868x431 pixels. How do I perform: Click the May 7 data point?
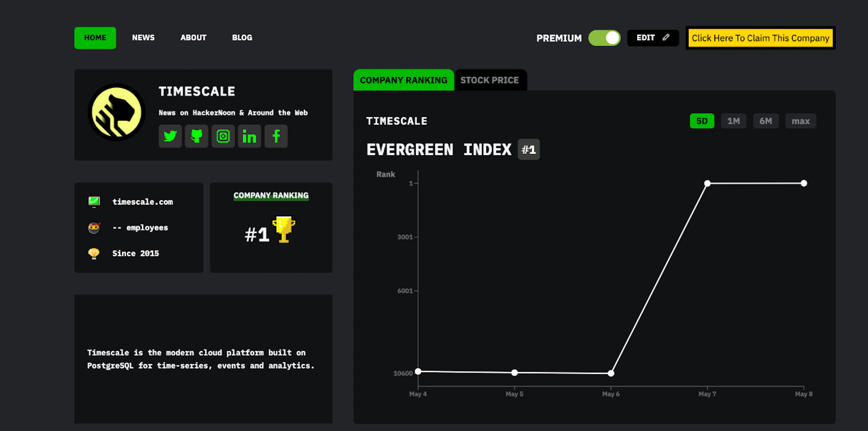pyautogui.click(x=707, y=183)
